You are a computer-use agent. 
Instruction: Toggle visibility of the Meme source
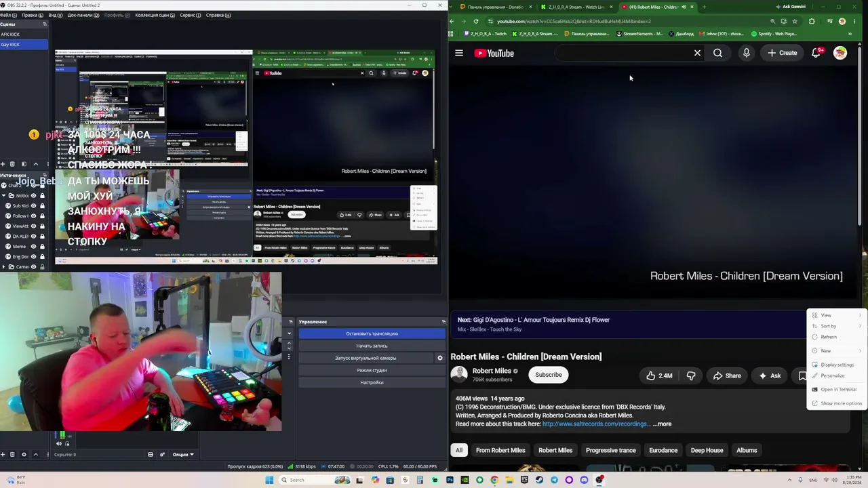click(33, 247)
